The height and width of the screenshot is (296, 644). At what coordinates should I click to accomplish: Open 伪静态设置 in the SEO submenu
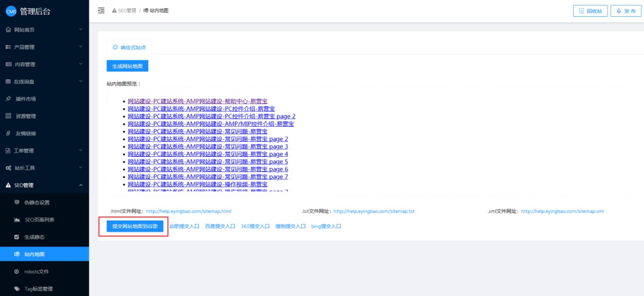click(x=45, y=202)
